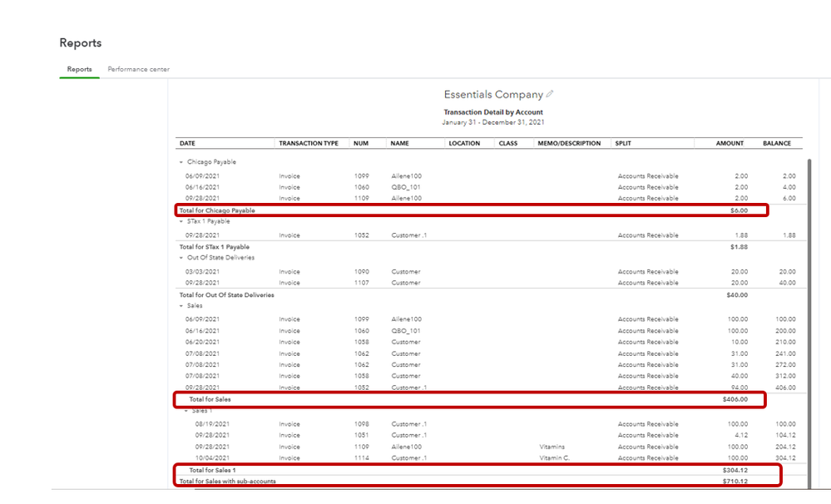The height and width of the screenshot is (504, 831).
Task: Open the 07/08/2021 invoice 1058 for 40.00
Action: (x=490, y=376)
